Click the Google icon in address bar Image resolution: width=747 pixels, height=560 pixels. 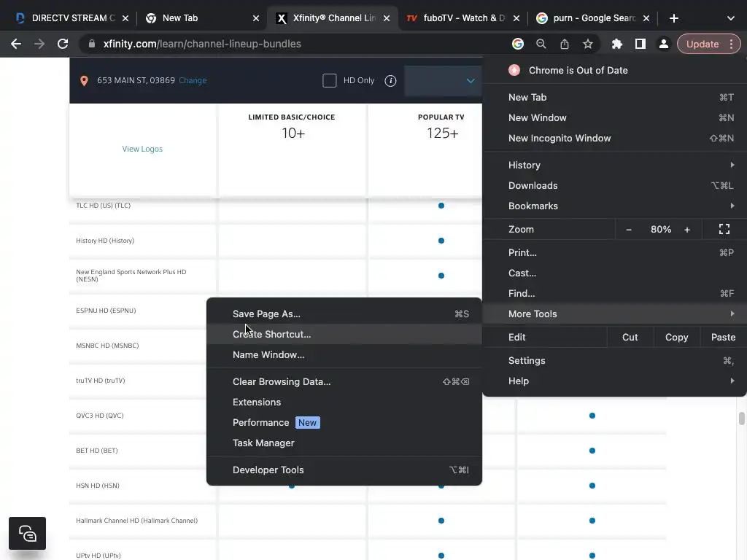tap(518, 44)
